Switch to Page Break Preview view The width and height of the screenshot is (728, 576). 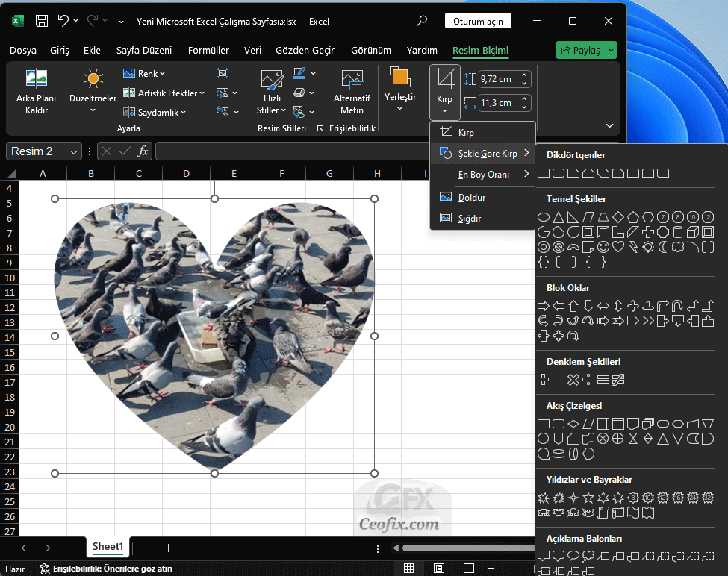[469, 568]
